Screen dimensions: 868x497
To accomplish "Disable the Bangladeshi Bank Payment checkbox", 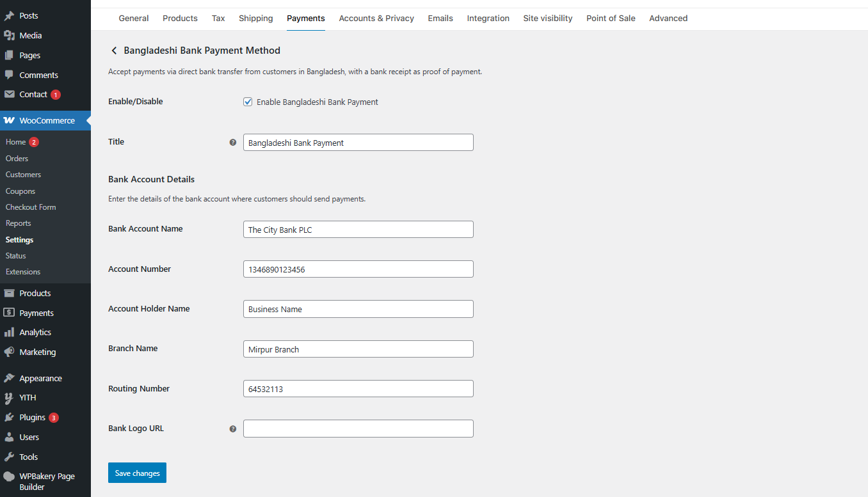I will 248,102.
